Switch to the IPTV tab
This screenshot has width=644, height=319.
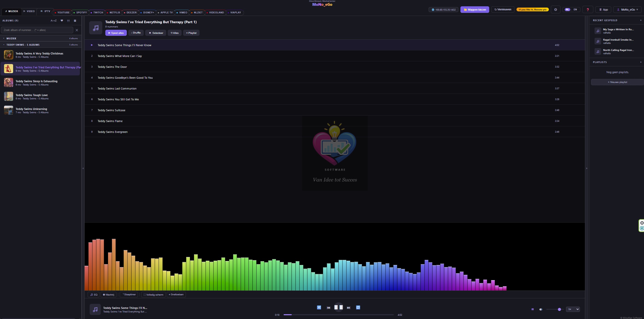[x=45, y=11]
